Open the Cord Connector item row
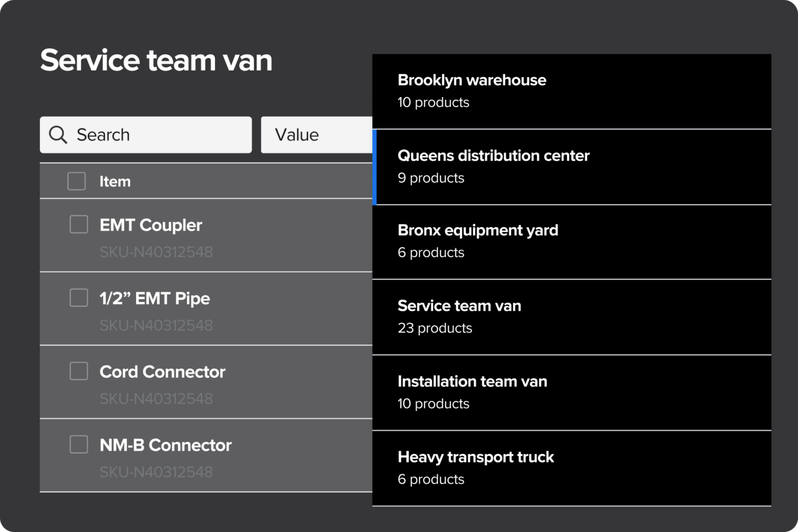Image resolution: width=798 pixels, height=532 pixels. [x=163, y=371]
